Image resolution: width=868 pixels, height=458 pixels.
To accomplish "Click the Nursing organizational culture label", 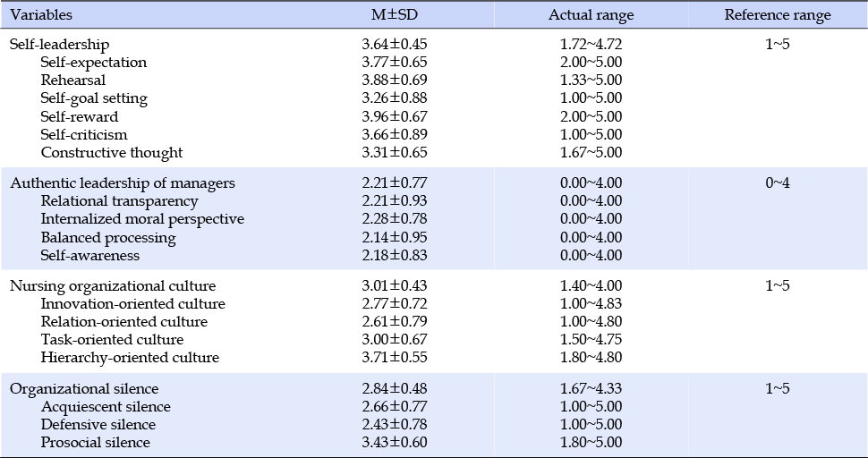I will (x=113, y=286).
